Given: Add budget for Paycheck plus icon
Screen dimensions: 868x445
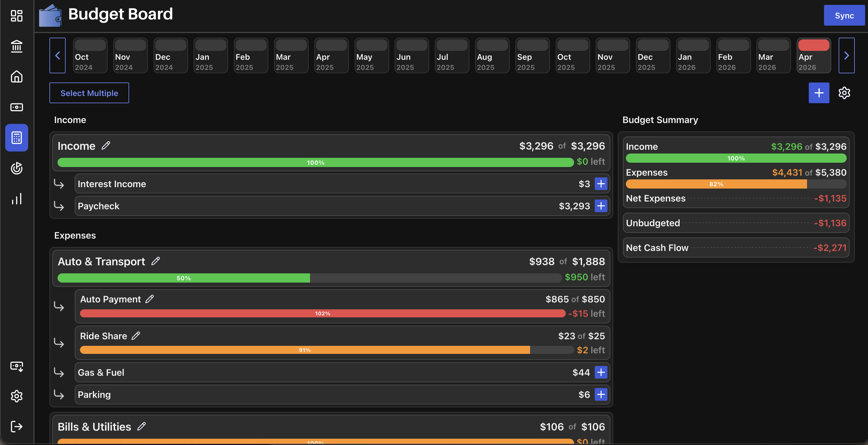Looking at the screenshot, I should coord(601,206).
